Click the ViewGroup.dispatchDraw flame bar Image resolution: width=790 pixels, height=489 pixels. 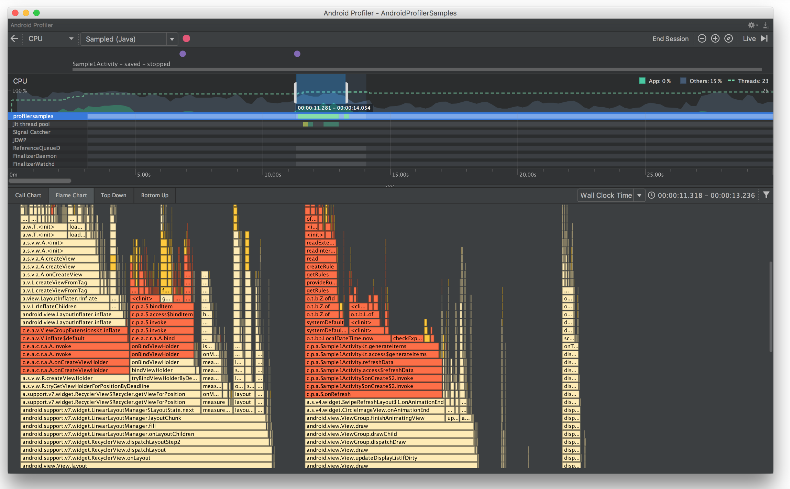click(391, 442)
